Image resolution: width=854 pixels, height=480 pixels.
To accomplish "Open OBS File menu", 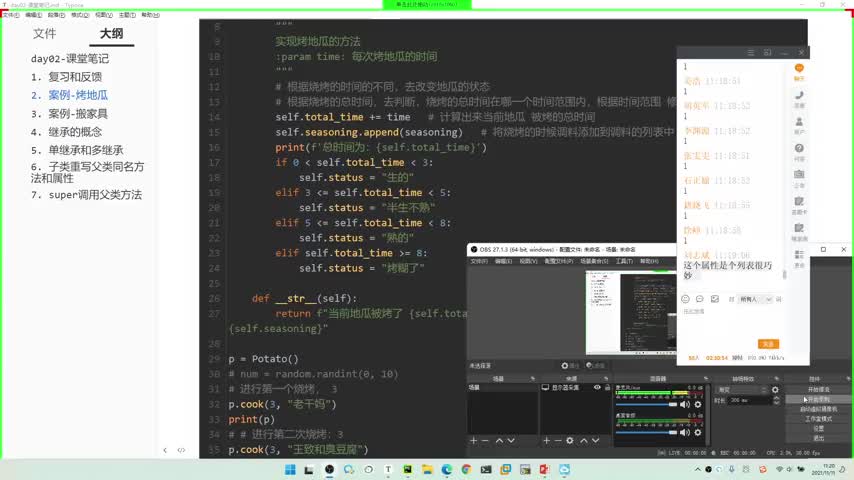I will [479, 262].
